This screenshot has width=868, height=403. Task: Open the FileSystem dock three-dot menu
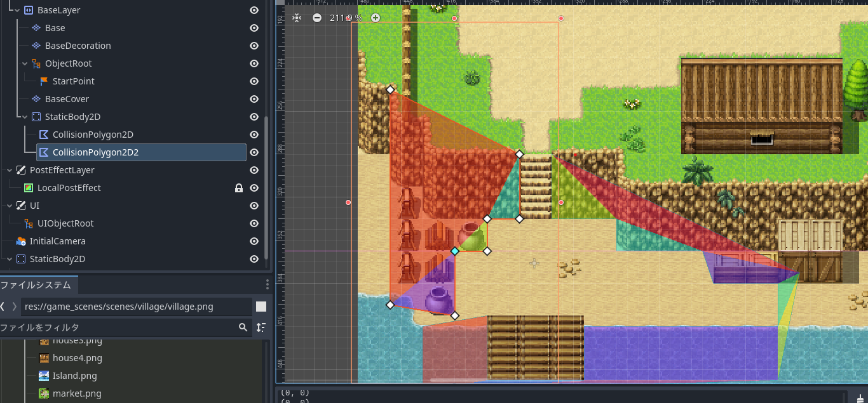pos(268,284)
